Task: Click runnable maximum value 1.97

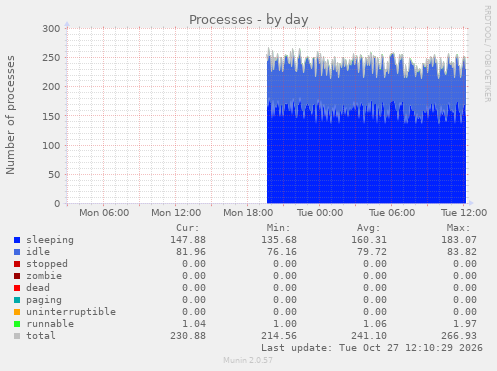Action: pos(465,324)
